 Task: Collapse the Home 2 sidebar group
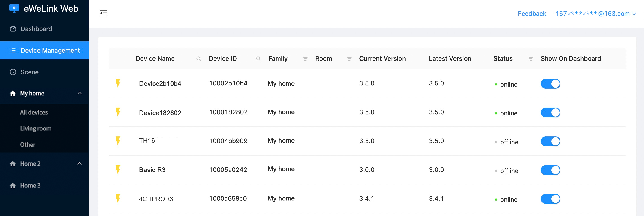click(79, 164)
